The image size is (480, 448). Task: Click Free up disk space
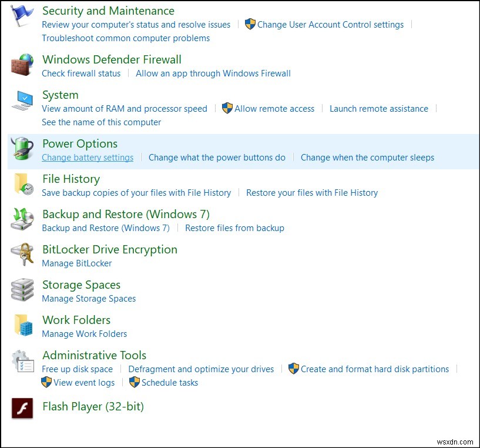point(78,369)
